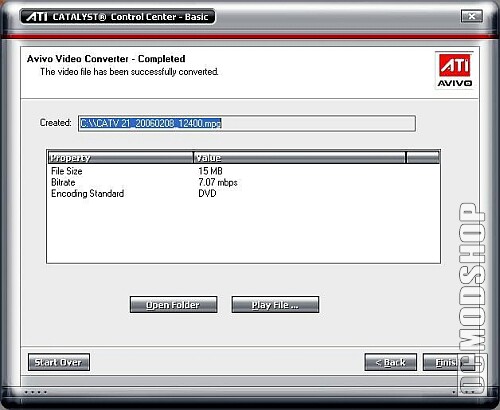Click the empty third column header
This screenshot has width=500, height=410.
tap(423, 158)
